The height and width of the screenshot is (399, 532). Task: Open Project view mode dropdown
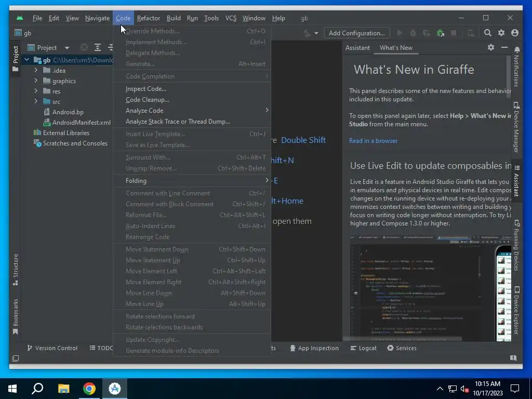pos(67,48)
